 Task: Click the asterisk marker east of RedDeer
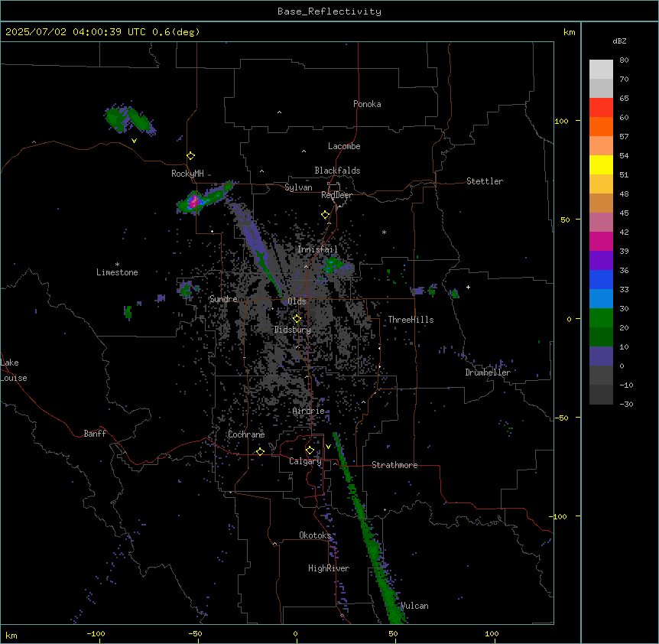pyautogui.click(x=384, y=232)
